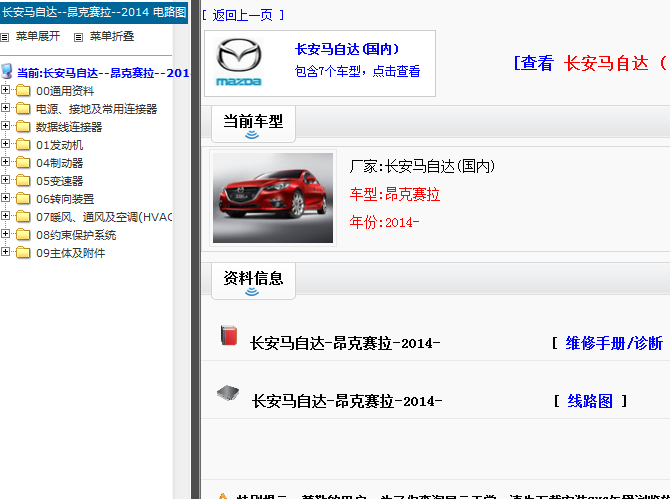The image size is (670, 499).
Task: Open 04制动器 tree item
Action: [59, 163]
